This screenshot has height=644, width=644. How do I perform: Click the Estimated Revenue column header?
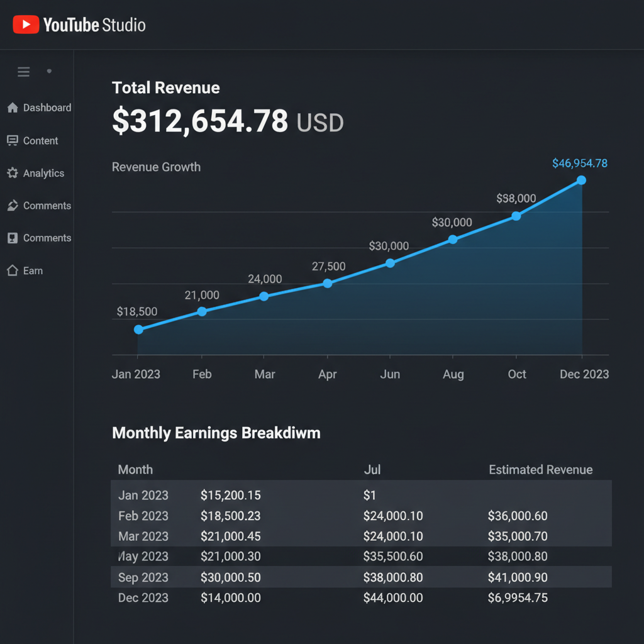540,469
